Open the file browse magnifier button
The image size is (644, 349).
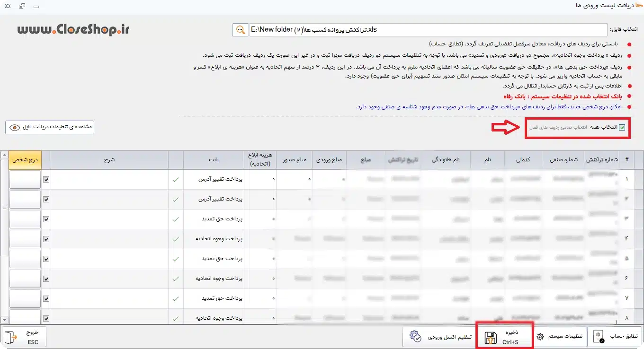click(241, 30)
